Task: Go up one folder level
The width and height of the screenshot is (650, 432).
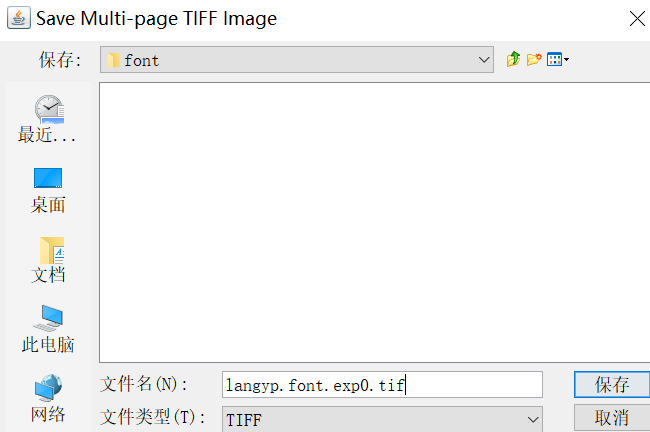Action: coord(514,60)
